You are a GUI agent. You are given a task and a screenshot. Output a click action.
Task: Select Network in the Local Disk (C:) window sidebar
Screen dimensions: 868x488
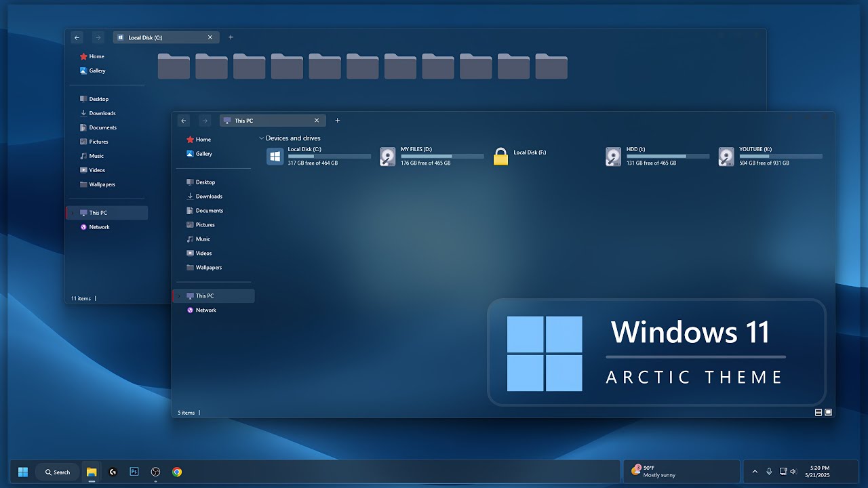coord(94,227)
